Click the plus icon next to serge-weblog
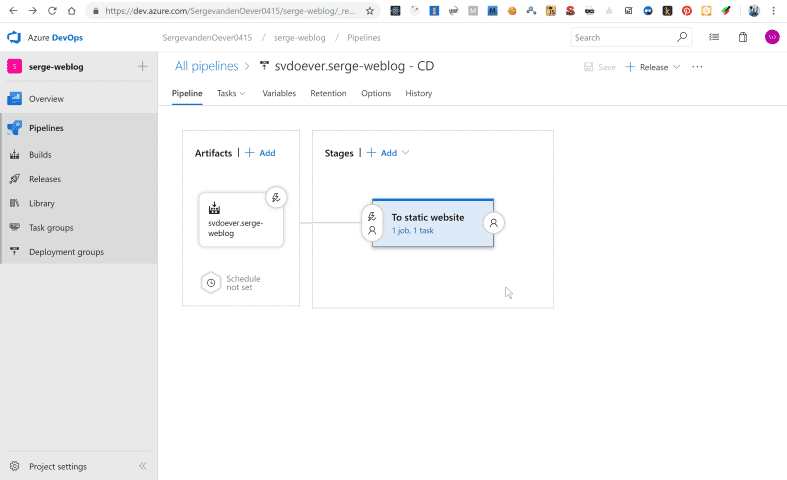 (x=143, y=66)
